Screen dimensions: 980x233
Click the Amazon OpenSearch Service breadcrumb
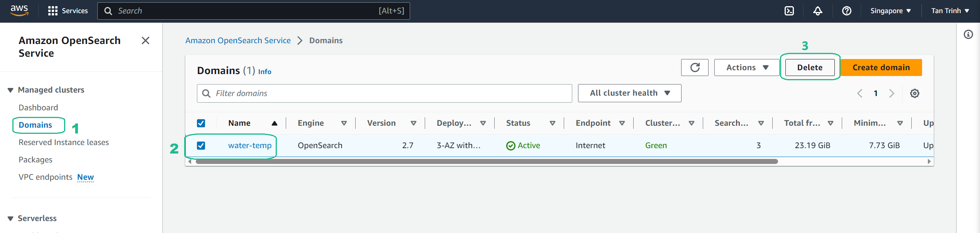coord(238,41)
